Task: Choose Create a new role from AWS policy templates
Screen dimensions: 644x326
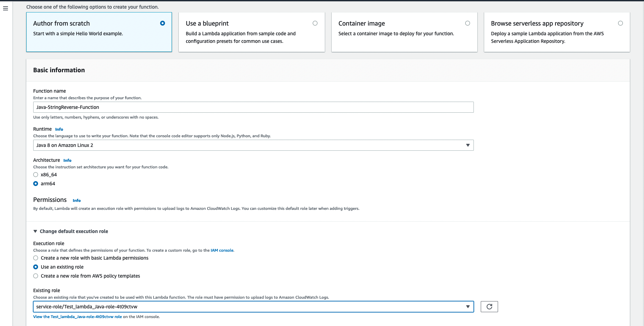Action: click(36, 276)
